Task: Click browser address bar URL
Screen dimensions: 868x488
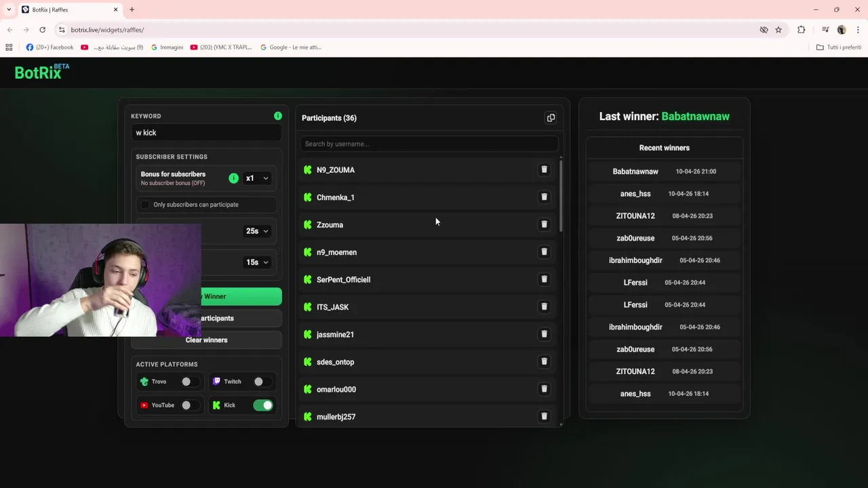Action: [x=107, y=30]
